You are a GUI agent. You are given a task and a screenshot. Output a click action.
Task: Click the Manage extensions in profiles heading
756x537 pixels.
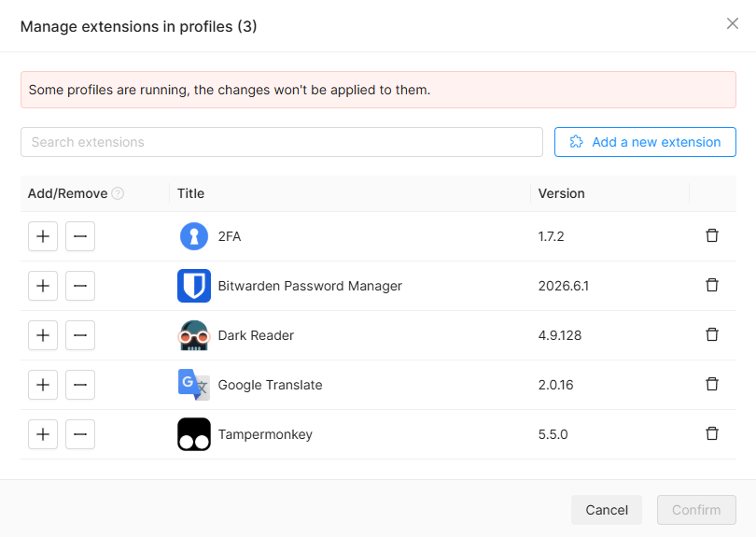(x=138, y=26)
